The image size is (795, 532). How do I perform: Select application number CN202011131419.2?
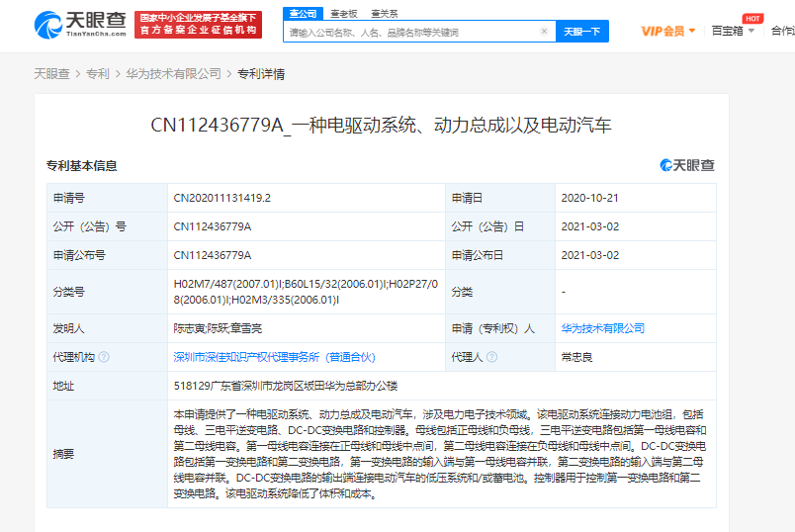[222, 198]
